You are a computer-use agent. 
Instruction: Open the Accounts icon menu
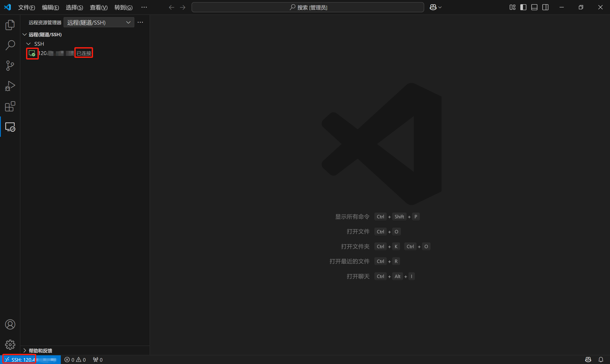10,325
